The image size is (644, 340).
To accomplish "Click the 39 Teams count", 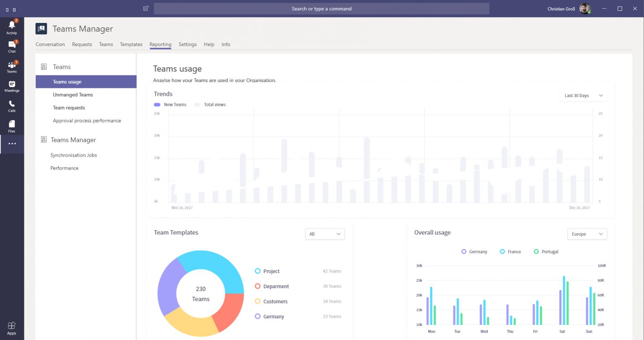I will click(332, 286).
